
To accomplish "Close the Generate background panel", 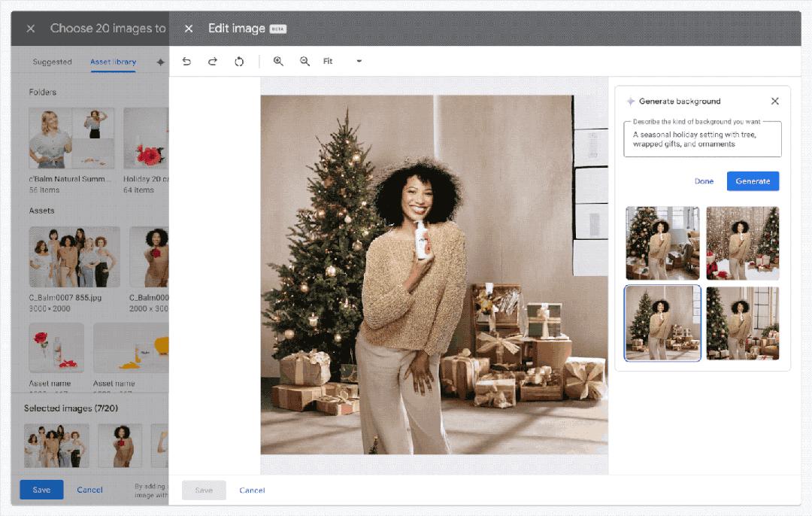I will [774, 101].
